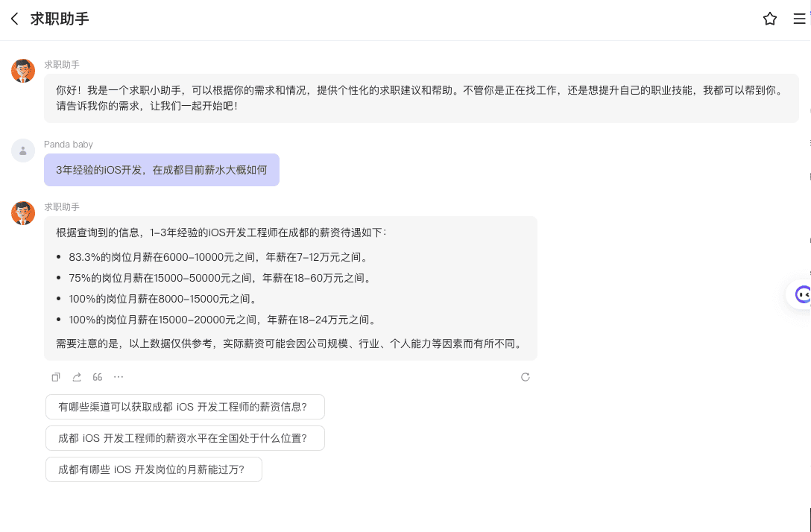The image size is (811, 532).
Task: Regenerate the answer with the refresh icon
Action: click(x=526, y=377)
